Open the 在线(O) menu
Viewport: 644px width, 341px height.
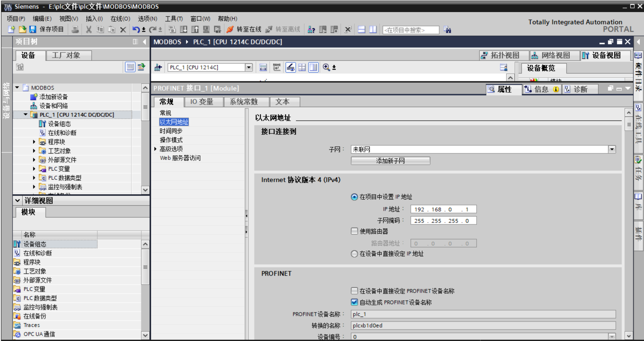coord(120,19)
